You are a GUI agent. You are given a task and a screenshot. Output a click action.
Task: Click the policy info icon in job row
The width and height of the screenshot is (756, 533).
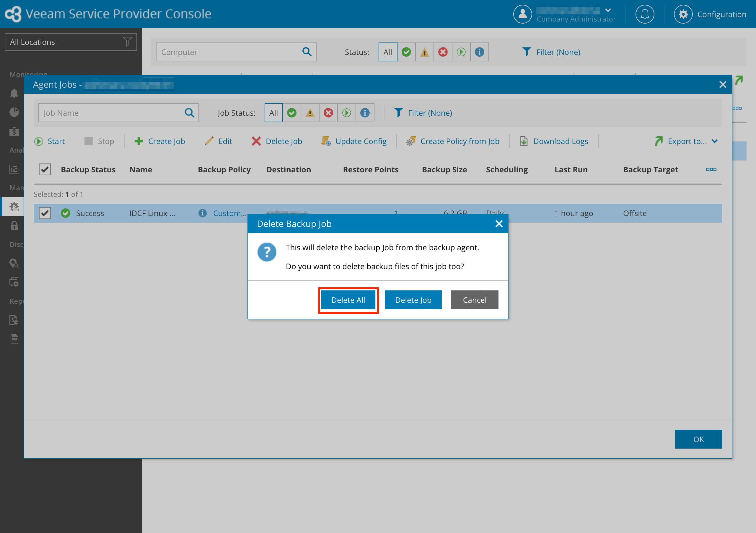click(203, 213)
